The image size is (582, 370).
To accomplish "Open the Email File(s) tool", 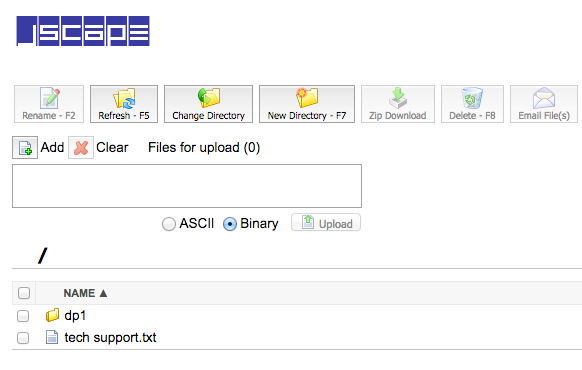I will 544,104.
